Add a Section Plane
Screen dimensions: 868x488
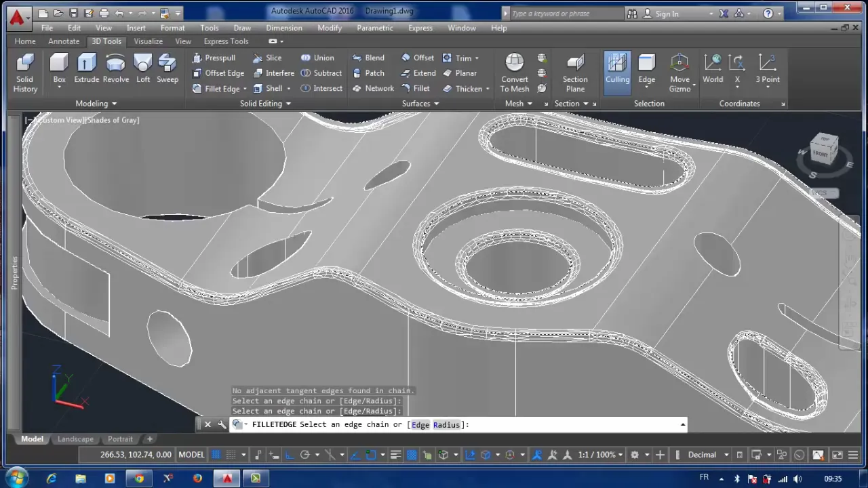pyautogui.click(x=575, y=73)
